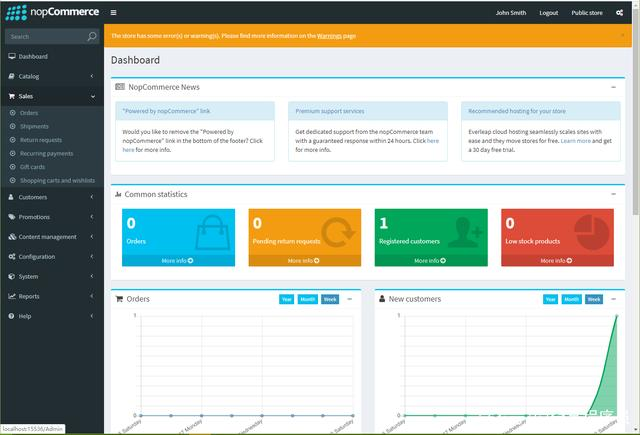Expand the Catalog menu
640x435 pixels.
click(52, 76)
